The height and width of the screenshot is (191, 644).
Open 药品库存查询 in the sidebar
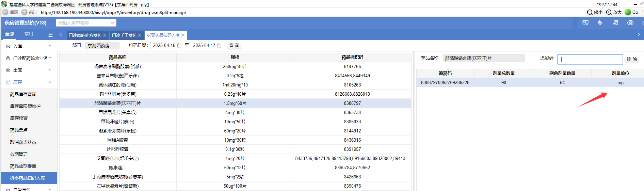click(x=23, y=94)
